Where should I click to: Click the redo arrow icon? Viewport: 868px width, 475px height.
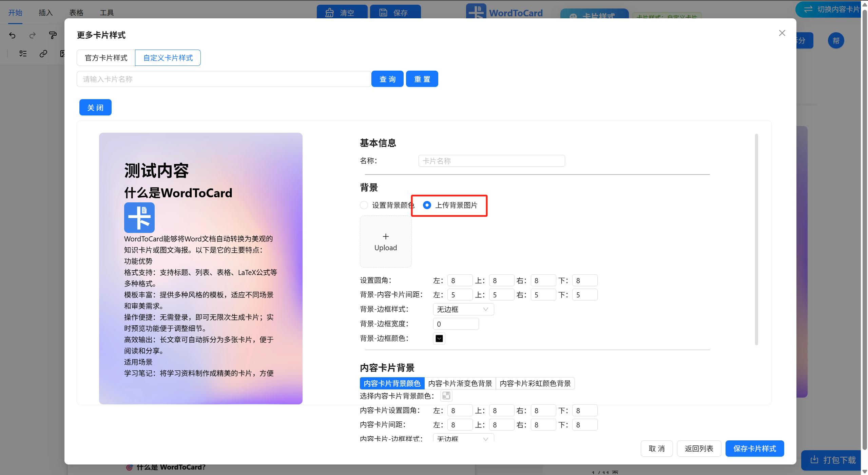(33, 35)
